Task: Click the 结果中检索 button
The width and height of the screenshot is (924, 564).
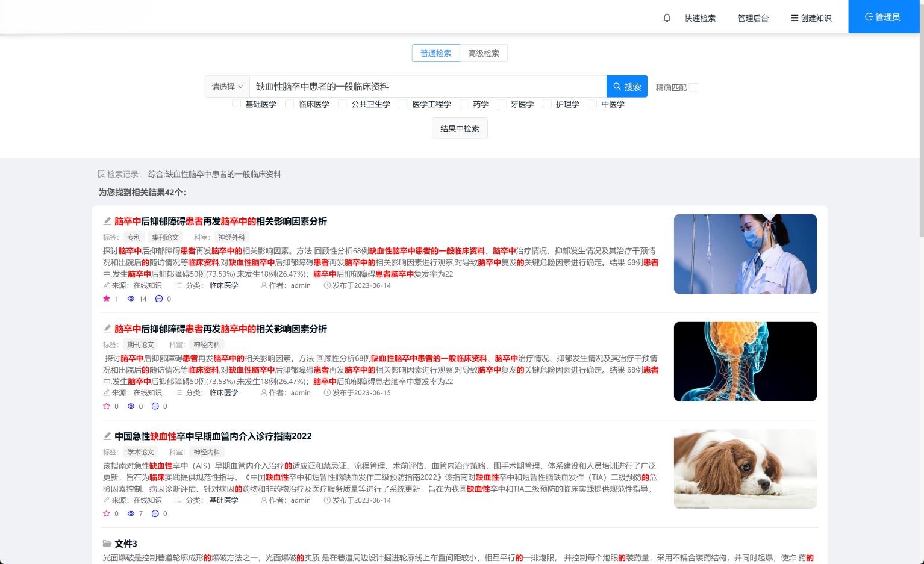Action: coord(460,128)
